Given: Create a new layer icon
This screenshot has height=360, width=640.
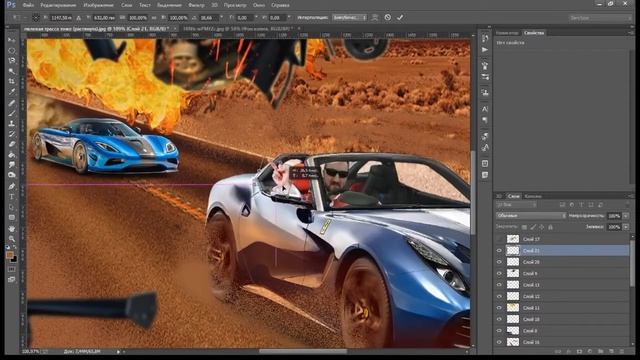Looking at the screenshot, I should (x=611, y=351).
